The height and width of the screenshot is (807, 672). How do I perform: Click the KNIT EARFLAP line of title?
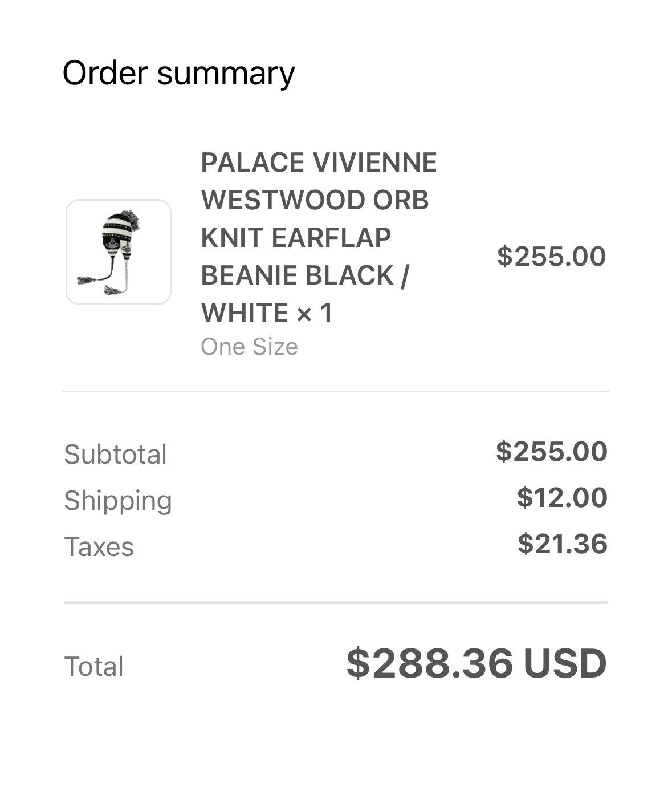click(296, 238)
